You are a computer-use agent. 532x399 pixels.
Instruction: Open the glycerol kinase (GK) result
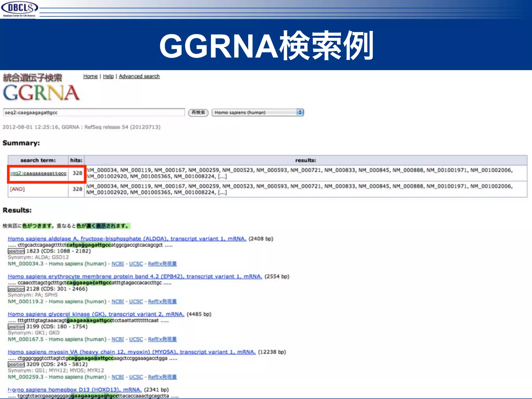pyautogui.click(x=96, y=314)
